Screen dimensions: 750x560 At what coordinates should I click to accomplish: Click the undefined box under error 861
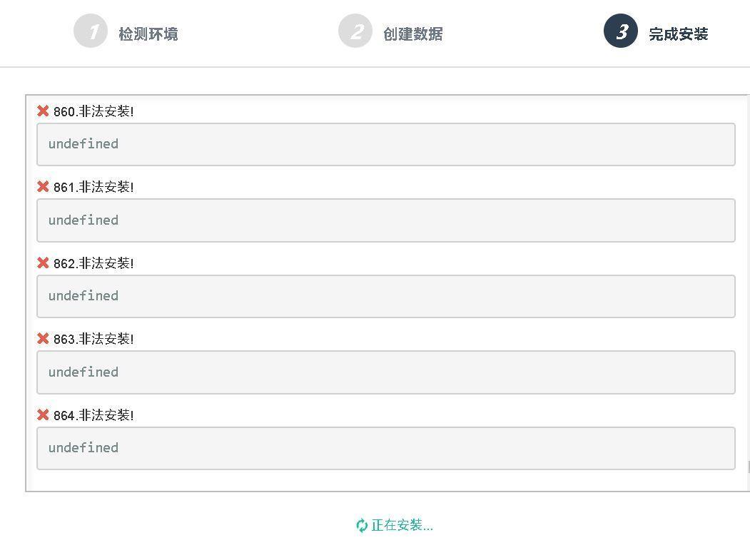click(x=386, y=220)
